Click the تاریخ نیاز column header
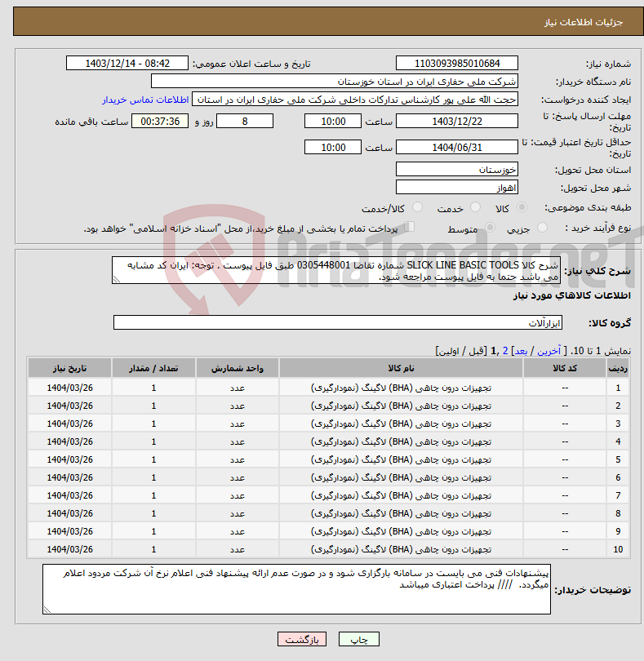The image size is (644, 661). 69,368
